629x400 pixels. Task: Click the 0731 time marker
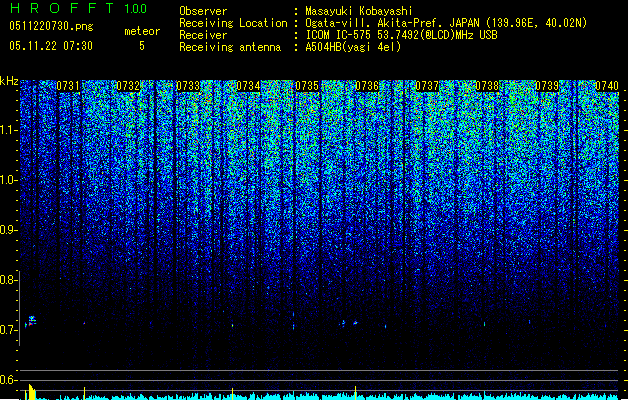click(68, 86)
